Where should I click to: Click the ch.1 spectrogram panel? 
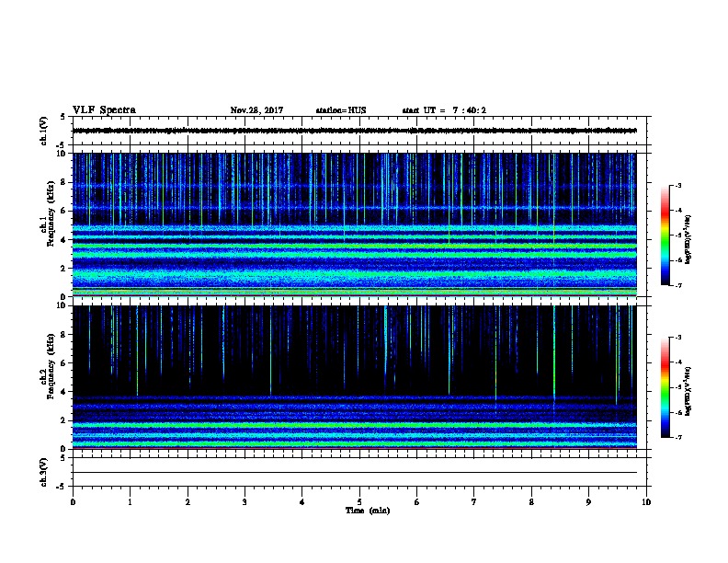(x=355, y=224)
